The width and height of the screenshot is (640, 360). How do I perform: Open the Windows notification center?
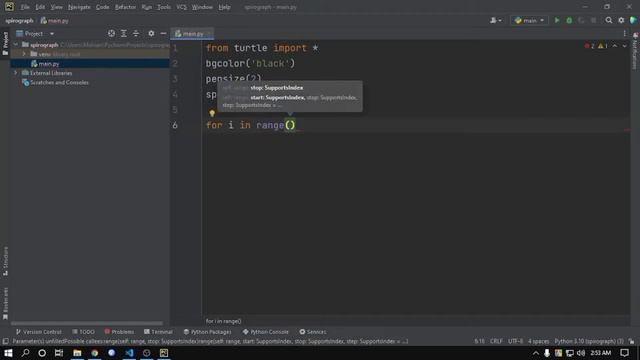click(x=624, y=353)
